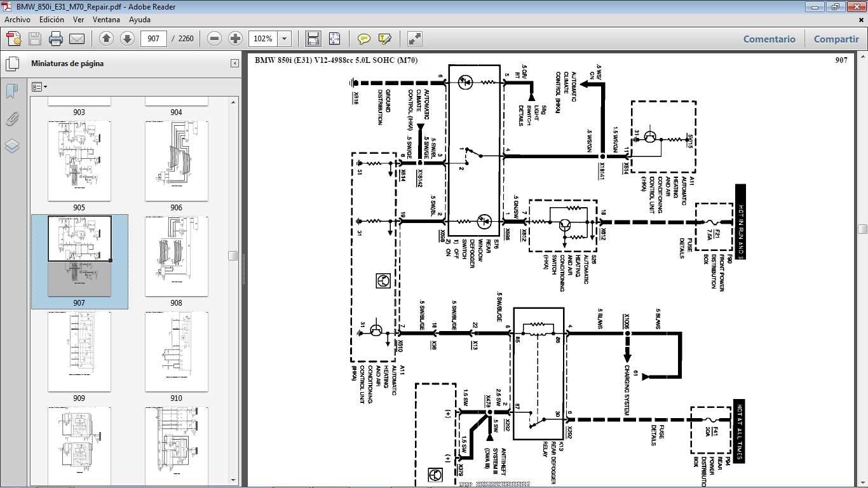Open the thumbnail options menu
Screen dimensions: 868x488
[x=39, y=86]
